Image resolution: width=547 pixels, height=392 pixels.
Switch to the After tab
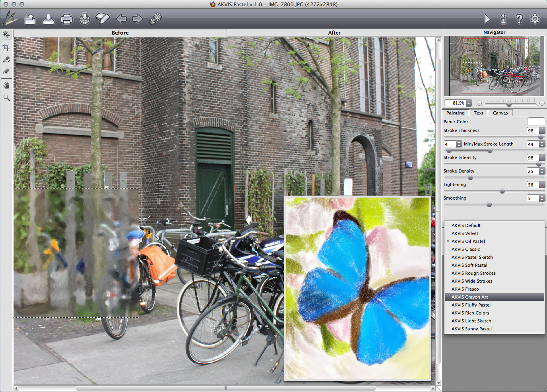334,33
